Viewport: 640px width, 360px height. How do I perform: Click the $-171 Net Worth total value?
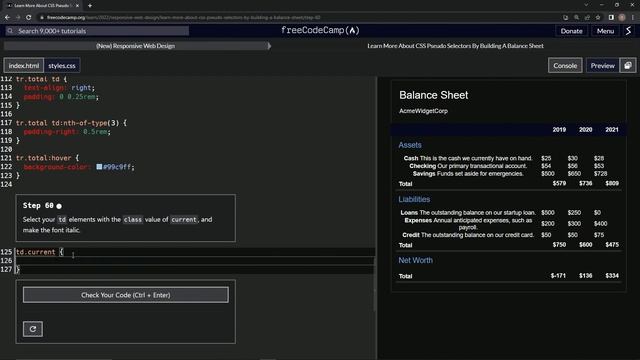click(x=558, y=276)
